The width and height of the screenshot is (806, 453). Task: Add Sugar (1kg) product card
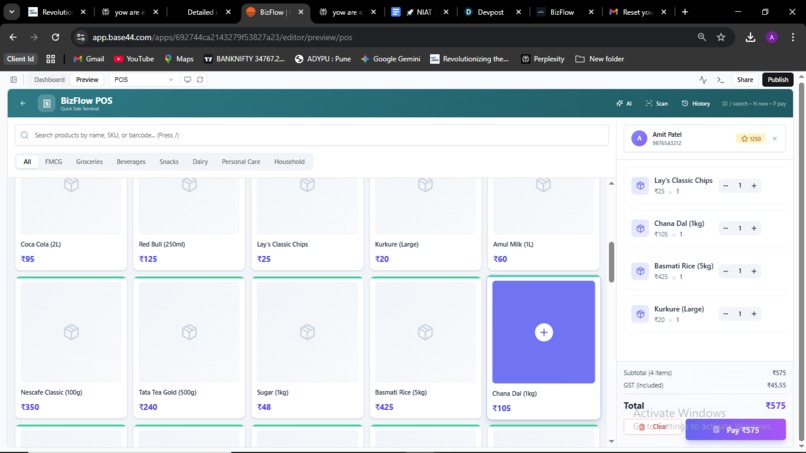[x=307, y=347]
